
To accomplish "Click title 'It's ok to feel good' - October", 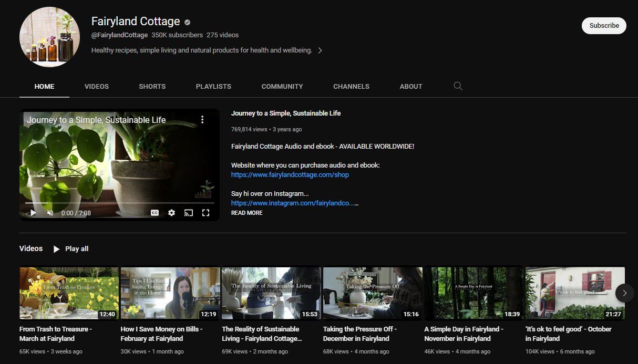I will (x=569, y=334).
